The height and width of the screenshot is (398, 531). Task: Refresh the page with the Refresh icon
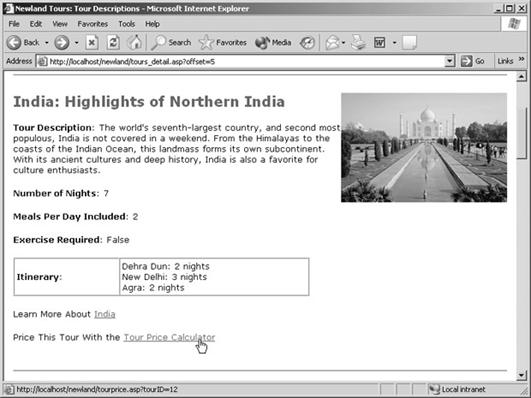(113, 43)
